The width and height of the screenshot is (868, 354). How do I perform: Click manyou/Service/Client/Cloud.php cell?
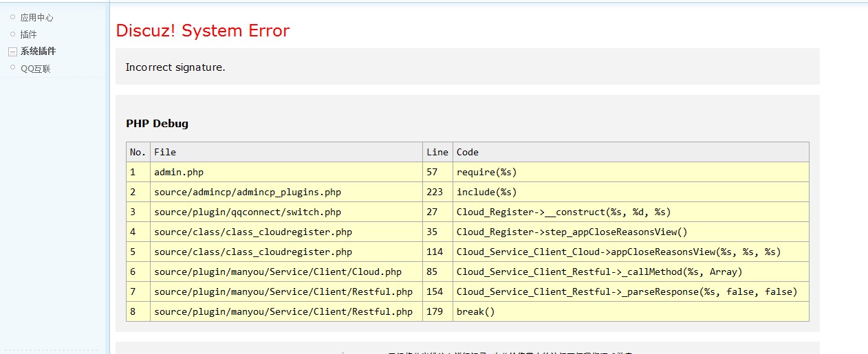[x=286, y=272]
